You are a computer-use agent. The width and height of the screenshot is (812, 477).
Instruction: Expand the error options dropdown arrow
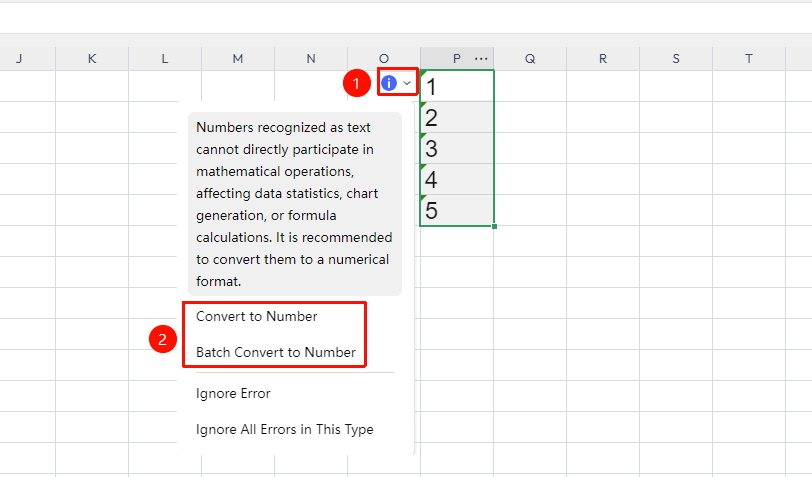407,83
